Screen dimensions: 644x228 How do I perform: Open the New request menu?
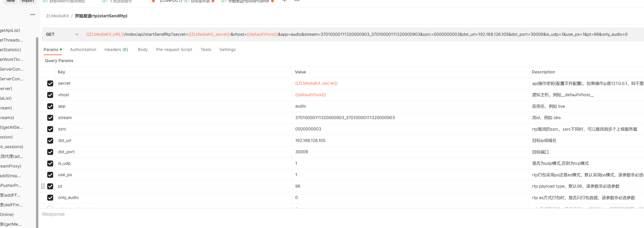[x=10, y=1]
